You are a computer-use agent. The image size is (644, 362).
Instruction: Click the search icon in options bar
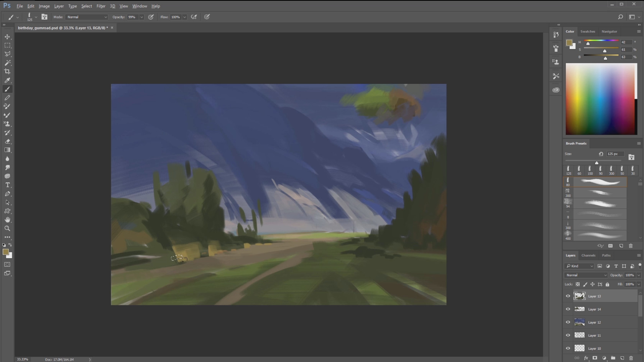(621, 17)
